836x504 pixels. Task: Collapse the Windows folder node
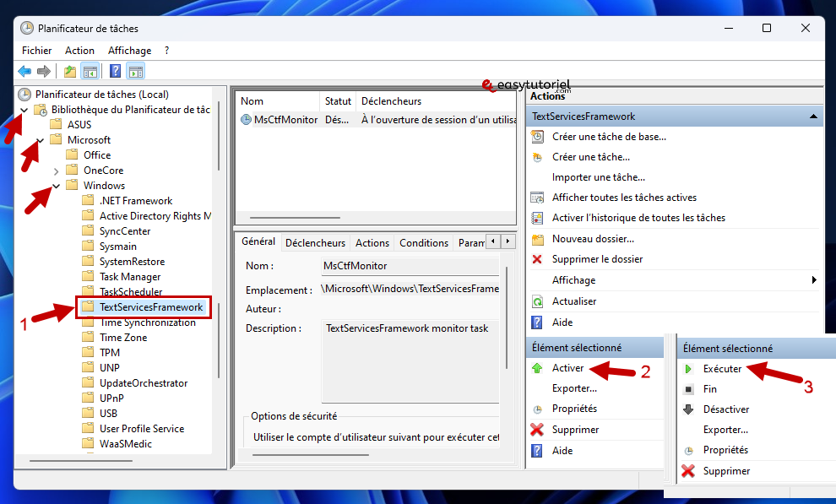pyautogui.click(x=56, y=187)
